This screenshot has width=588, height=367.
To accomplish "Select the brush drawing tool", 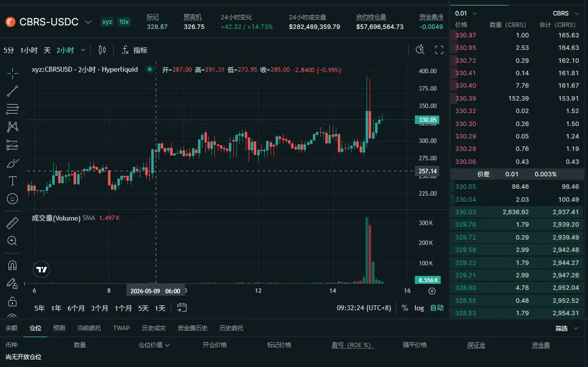I will coord(12,163).
